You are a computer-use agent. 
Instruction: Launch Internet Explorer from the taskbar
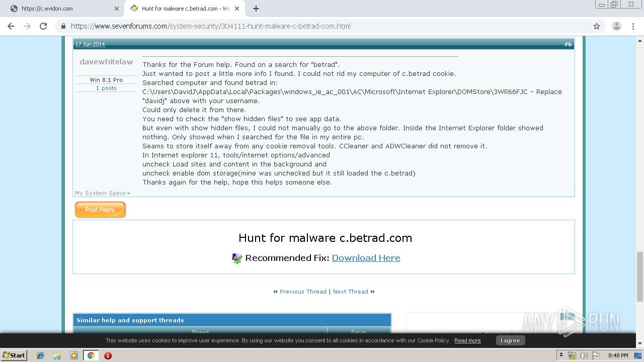40,355
